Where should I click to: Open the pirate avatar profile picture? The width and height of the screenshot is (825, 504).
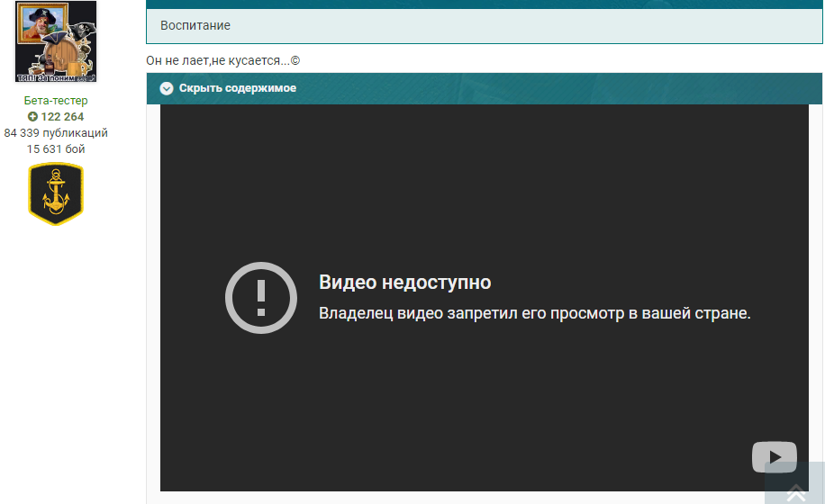pos(56,41)
